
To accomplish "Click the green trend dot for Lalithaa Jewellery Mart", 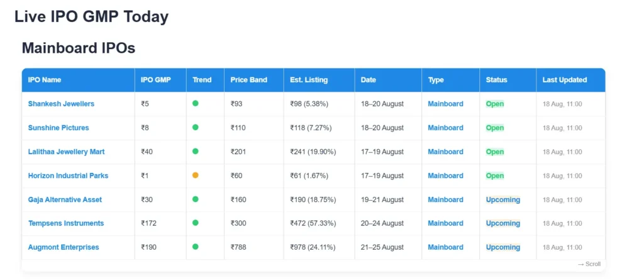I will pyautogui.click(x=196, y=151).
